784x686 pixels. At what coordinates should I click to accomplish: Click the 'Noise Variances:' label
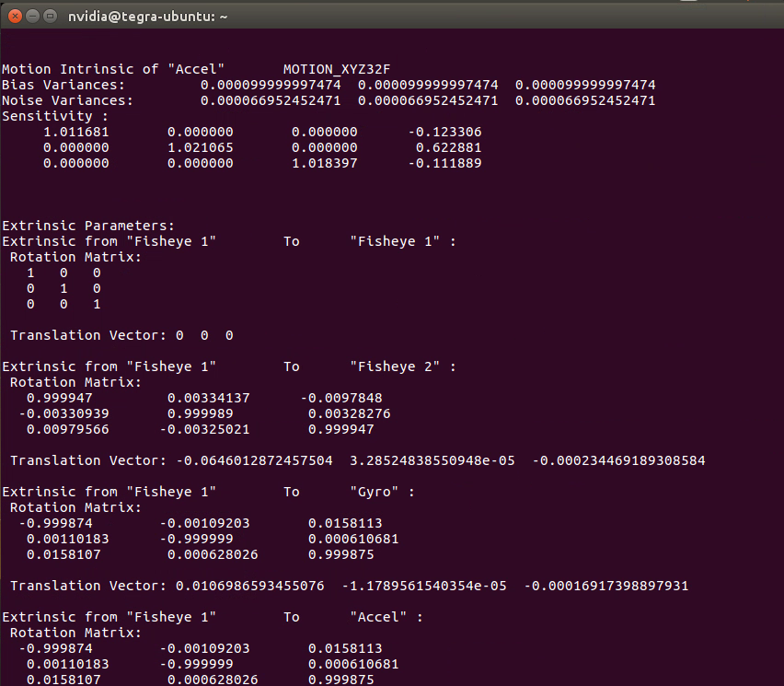(67, 100)
